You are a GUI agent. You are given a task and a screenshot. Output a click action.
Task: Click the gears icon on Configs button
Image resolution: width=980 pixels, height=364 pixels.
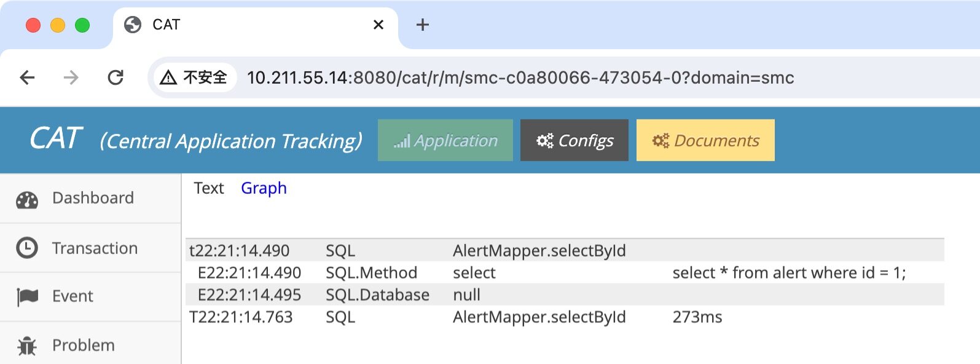pos(544,141)
